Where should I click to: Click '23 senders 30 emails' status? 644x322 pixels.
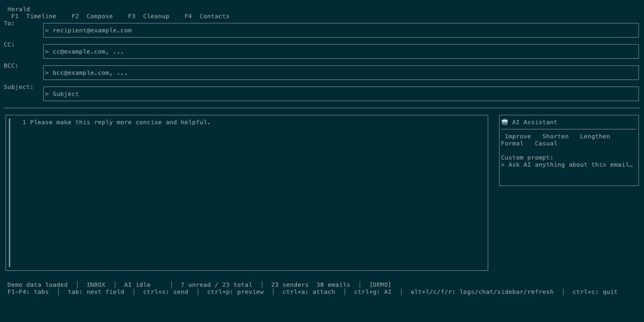pyautogui.click(x=310, y=285)
